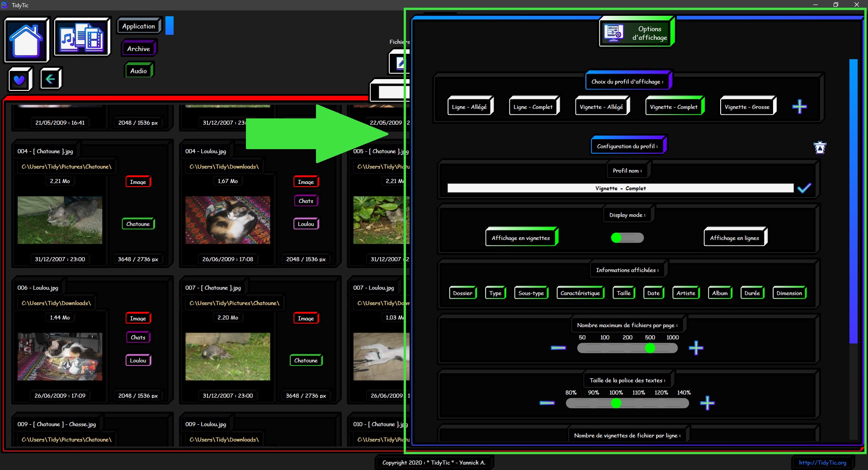Image resolution: width=868 pixels, height=470 pixels.
Task: Click folder path of 006 - Loulou.jpg
Action: click(x=56, y=303)
